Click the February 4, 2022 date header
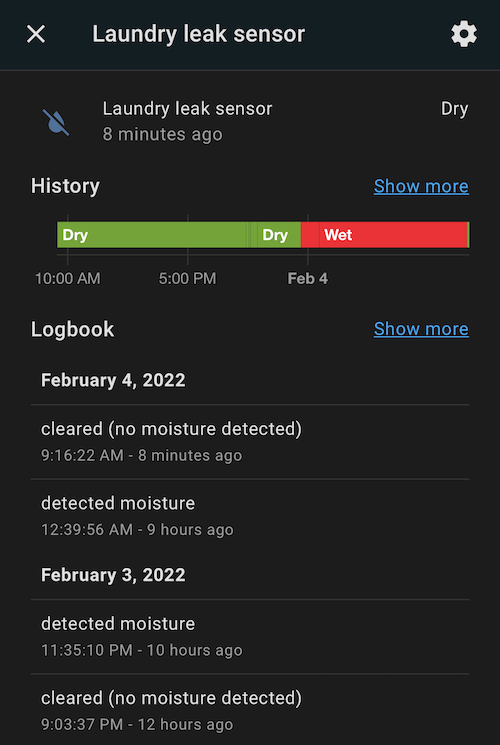The height and width of the screenshot is (745, 500). pos(113,381)
